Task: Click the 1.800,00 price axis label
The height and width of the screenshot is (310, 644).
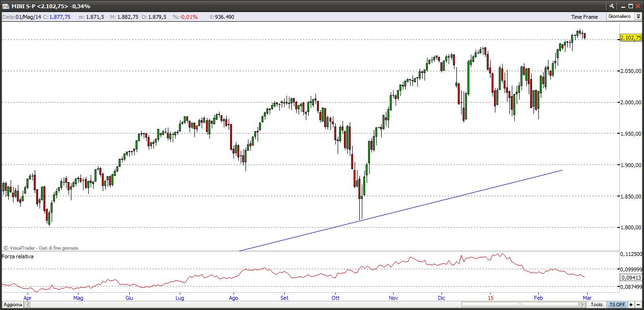Action: click(x=631, y=228)
